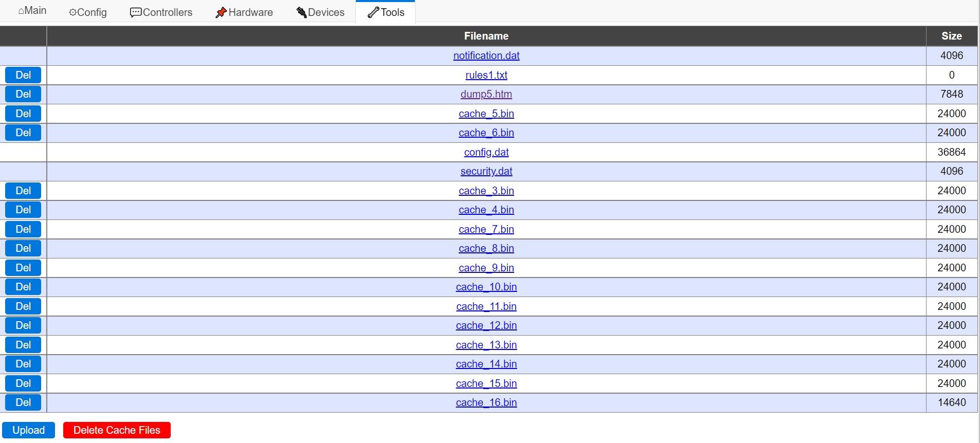Download cache_7.bin file

[486, 229]
